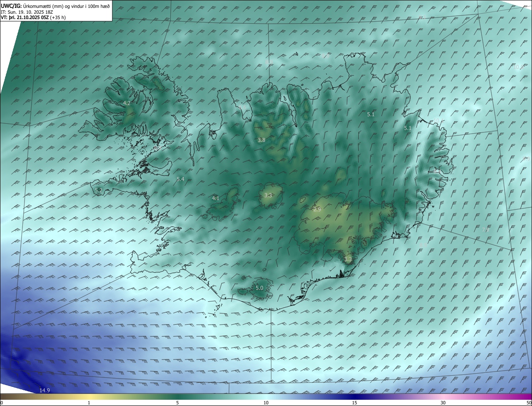Click the 4.1 value on the western glacier

[x=215, y=198]
